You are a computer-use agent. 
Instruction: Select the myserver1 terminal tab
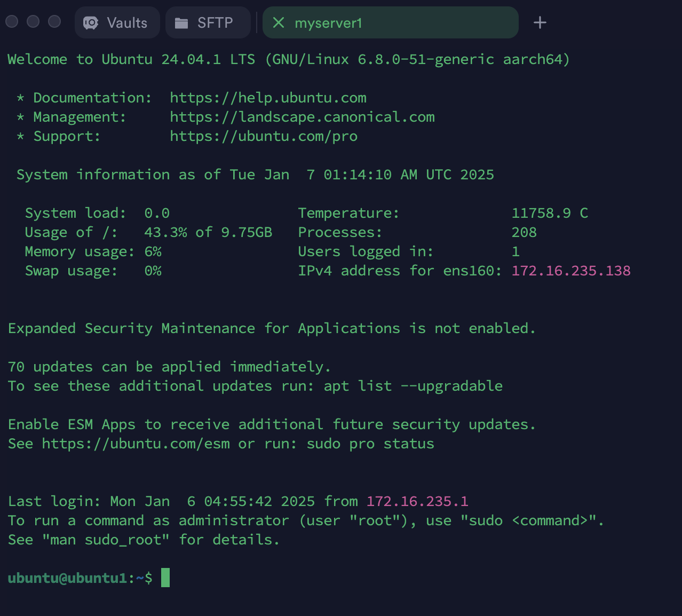click(390, 22)
